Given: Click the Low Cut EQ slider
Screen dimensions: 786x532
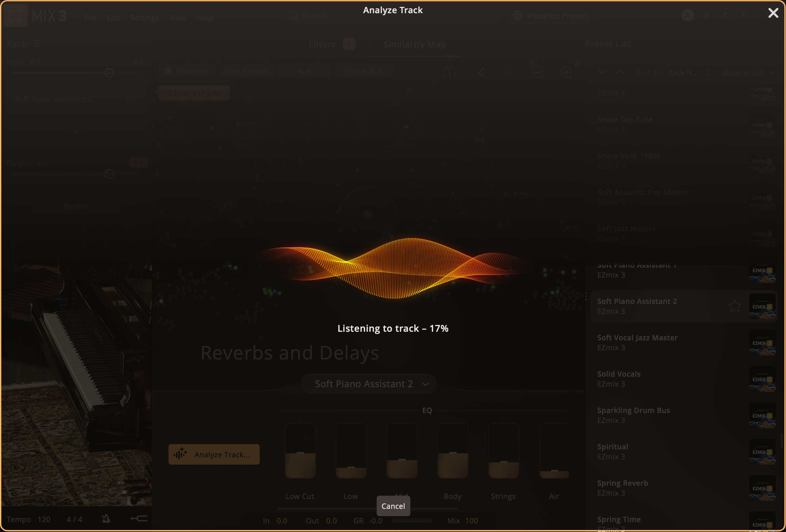Looking at the screenshot, I should tap(300, 451).
